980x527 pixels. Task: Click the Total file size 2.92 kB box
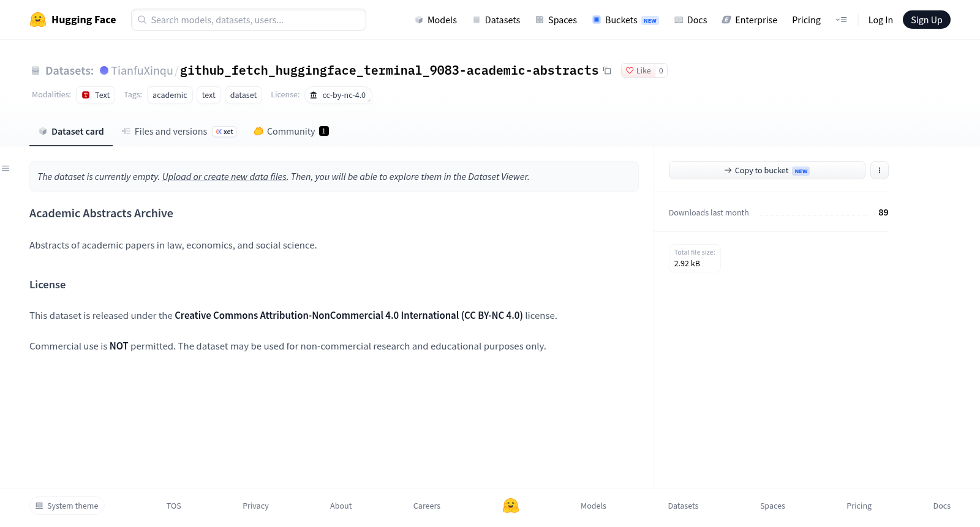click(x=695, y=258)
